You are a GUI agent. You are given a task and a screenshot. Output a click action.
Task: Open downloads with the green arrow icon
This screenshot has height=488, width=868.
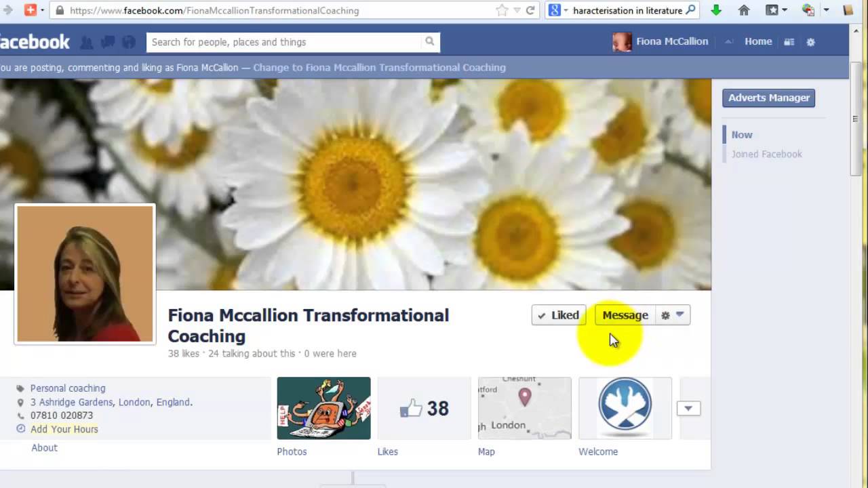[716, 10]
